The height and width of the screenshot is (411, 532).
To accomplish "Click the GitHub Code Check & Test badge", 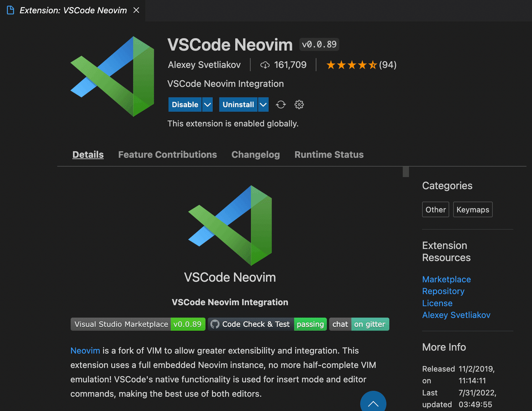I will [267, 324].
